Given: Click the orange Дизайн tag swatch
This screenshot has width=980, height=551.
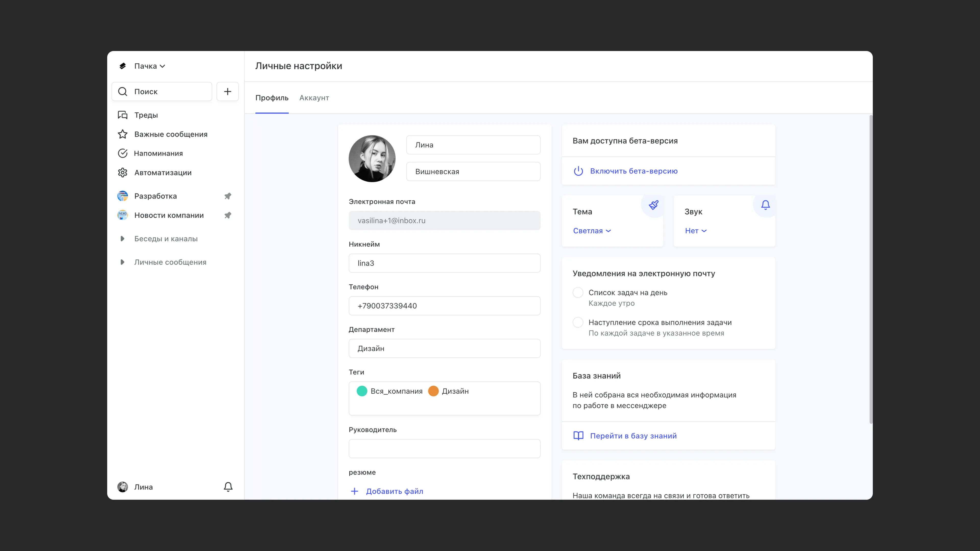Looking at the screenshot, I should 433,391.
